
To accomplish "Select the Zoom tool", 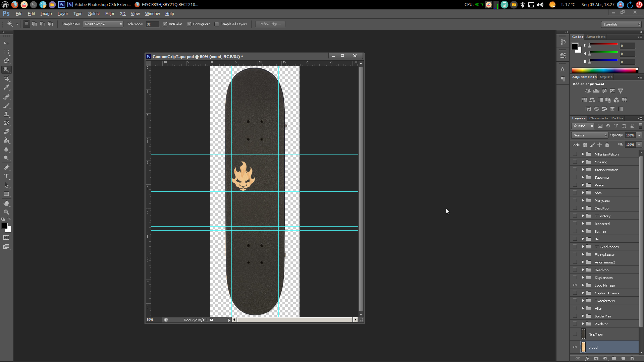I will pos(6,212).
